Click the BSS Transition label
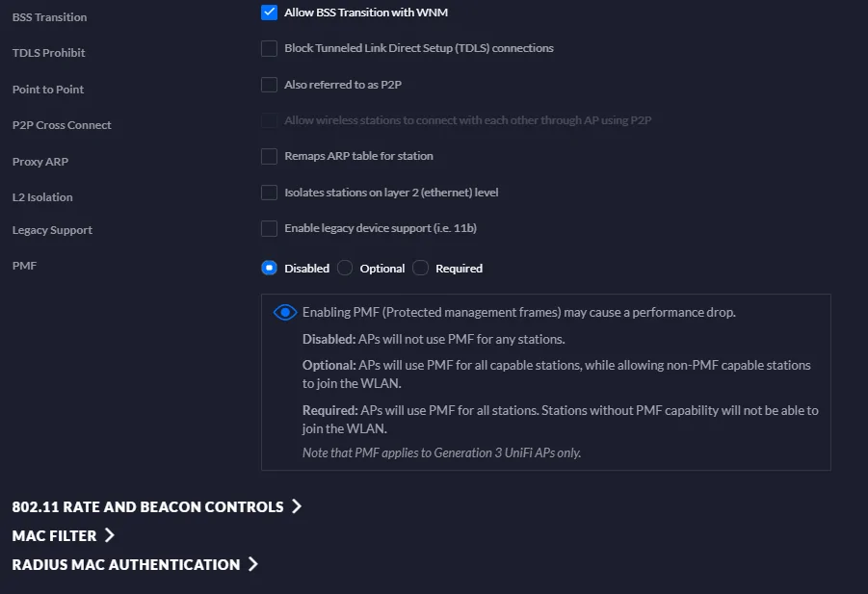The image size is (868, 594). tap(50, 17)
